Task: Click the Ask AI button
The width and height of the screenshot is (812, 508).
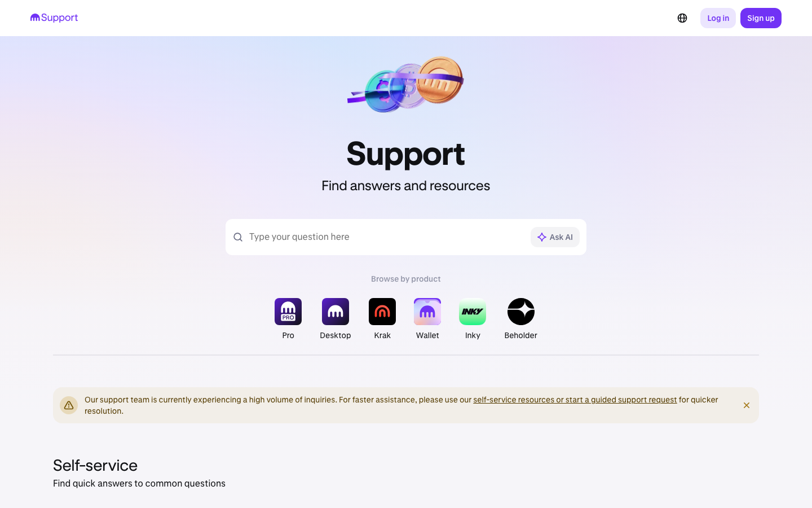Action: pyautogui.click(x=555, y=237)
